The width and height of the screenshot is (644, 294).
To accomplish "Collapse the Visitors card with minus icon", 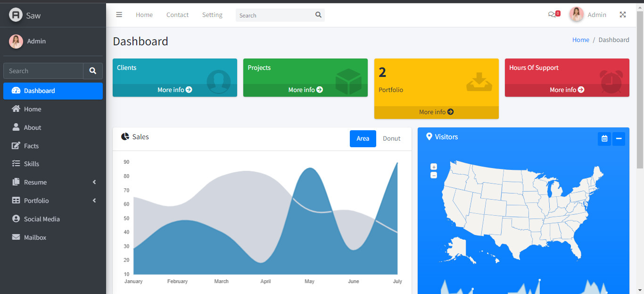I will (619, 139).
